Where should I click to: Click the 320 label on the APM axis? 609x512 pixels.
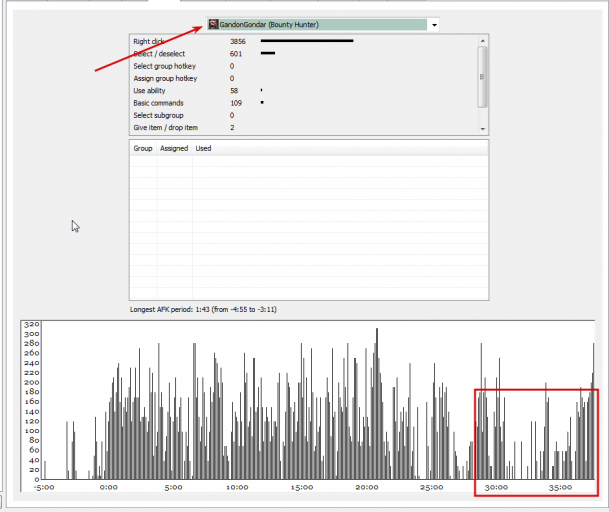pyautogui.click(x=31, y=324)
